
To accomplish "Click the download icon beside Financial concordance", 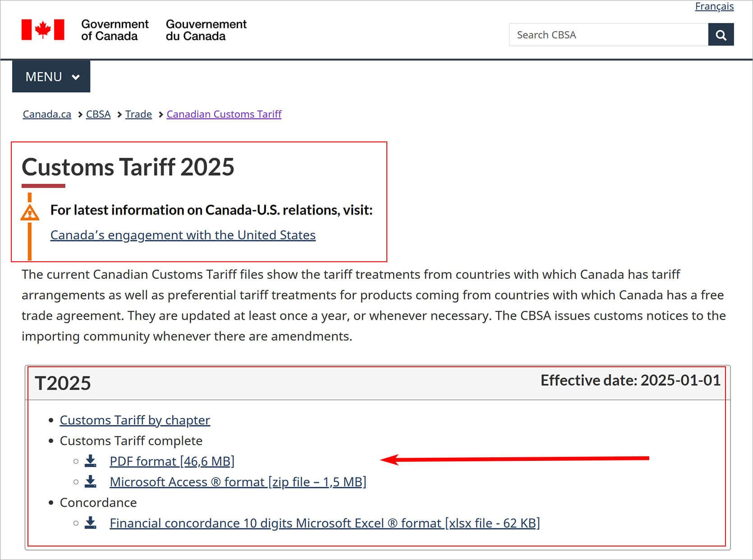I will [x=91, y=523].
